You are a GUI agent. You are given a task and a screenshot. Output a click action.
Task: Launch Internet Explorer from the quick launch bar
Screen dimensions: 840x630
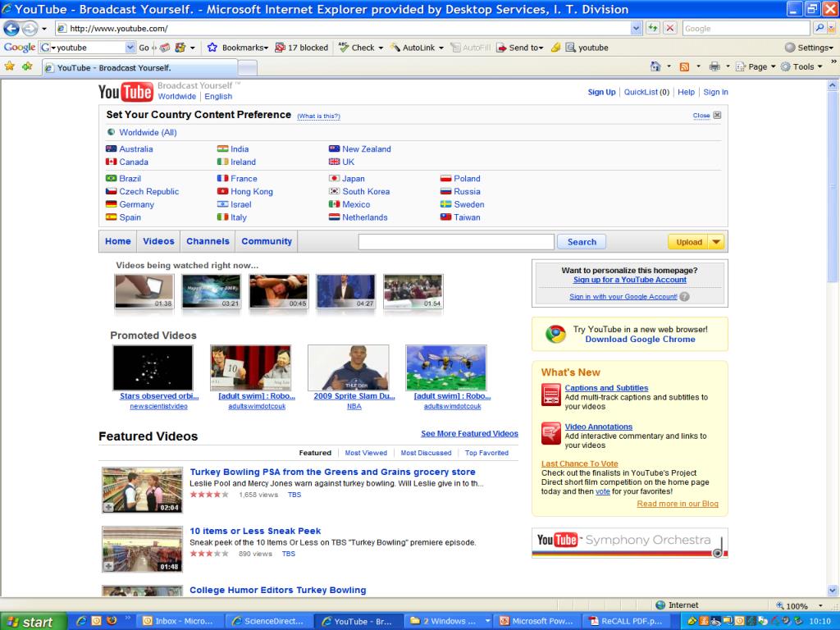pos(81,621)
